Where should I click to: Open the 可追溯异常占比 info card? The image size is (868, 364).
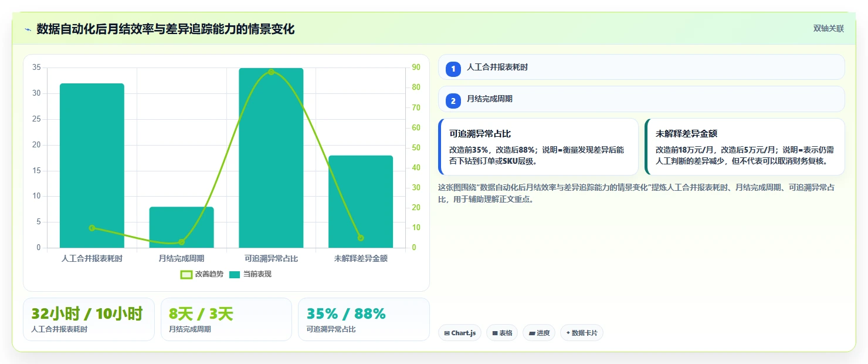538,147
